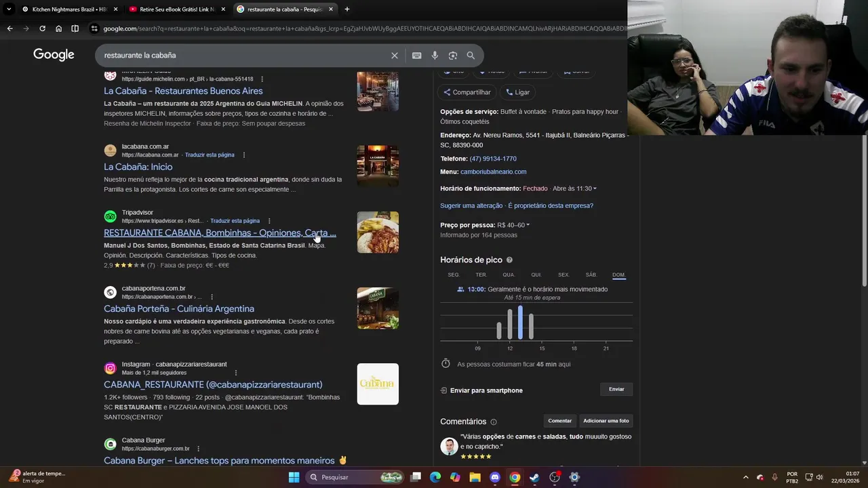The image size is (868, 488).
Task: Click Sugerir uma alteração link
Action: 471,205
